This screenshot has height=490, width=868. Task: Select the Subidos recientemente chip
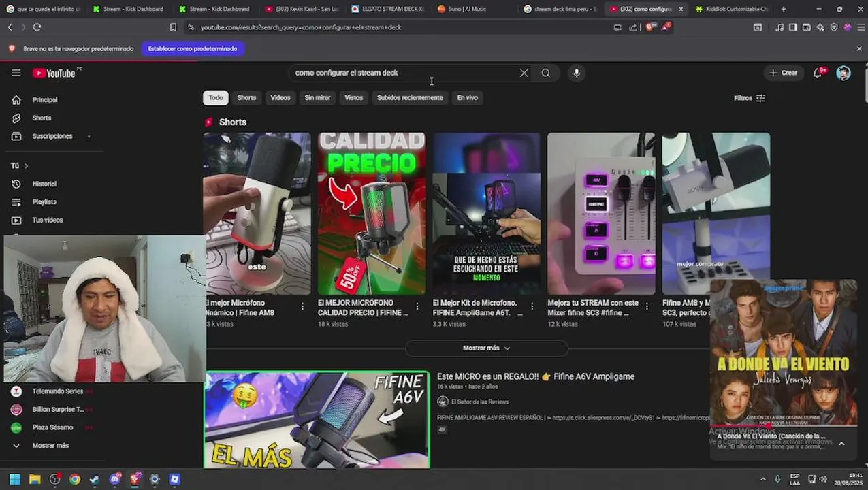click(410, 98)
